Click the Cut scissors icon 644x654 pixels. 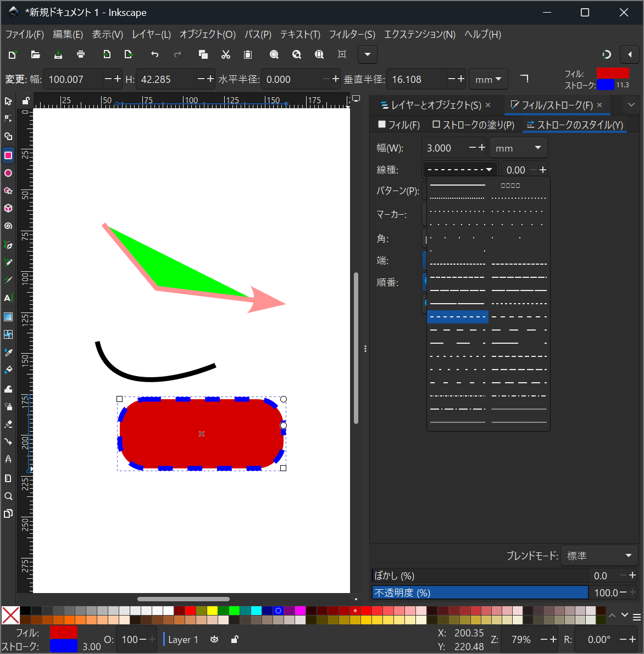[x=225, y=54]
